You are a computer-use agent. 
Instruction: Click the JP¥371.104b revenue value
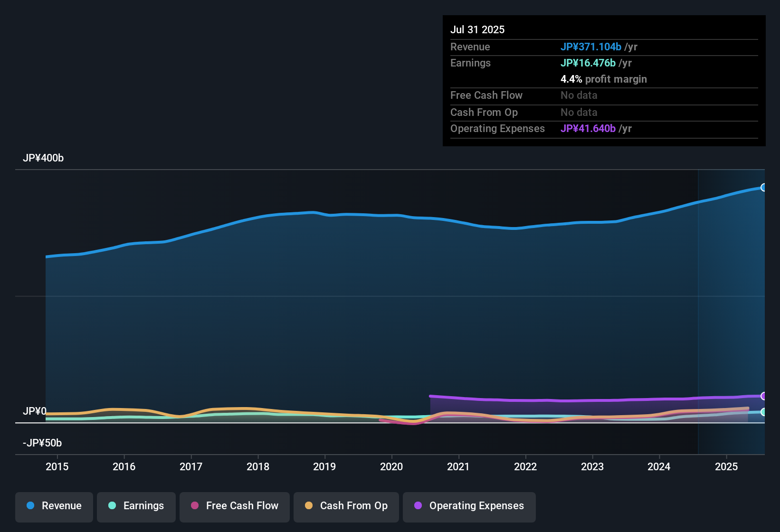pos(591,47)
